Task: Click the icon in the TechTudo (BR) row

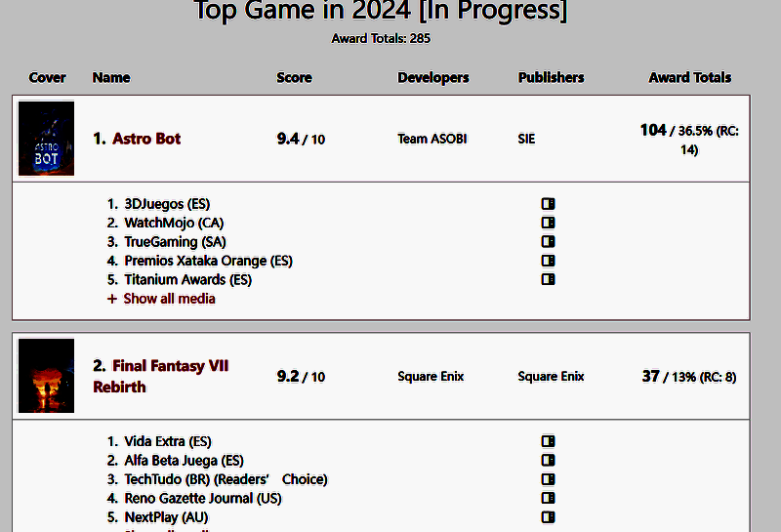Action: point(548,479)
